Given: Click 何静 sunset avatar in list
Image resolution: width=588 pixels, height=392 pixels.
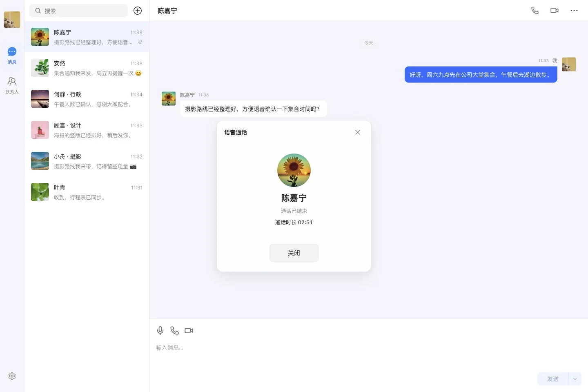Looking at the screenshot, I should [x=40, y=99].
